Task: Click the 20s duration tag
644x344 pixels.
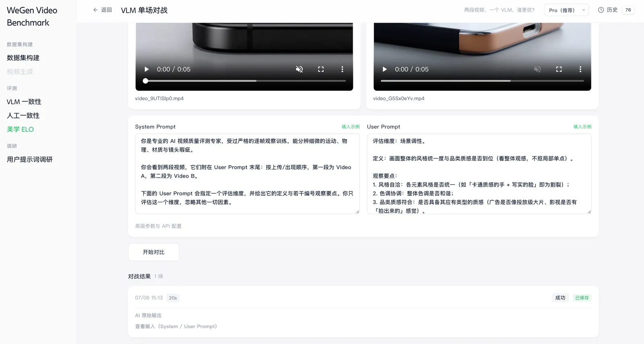Action: tap(173, 298)
